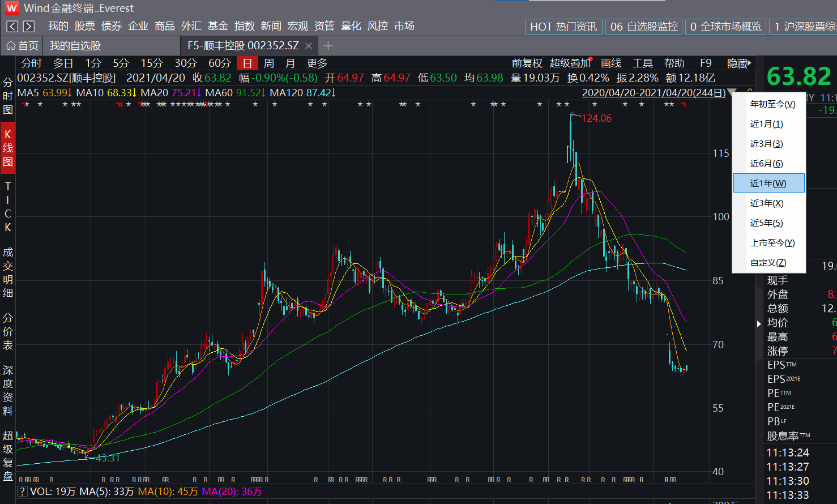Open the 基金 menu

tap(217, 26)
